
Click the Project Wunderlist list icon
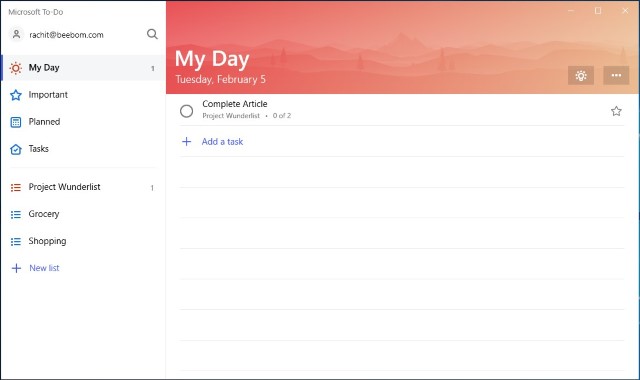pos(16,187)
